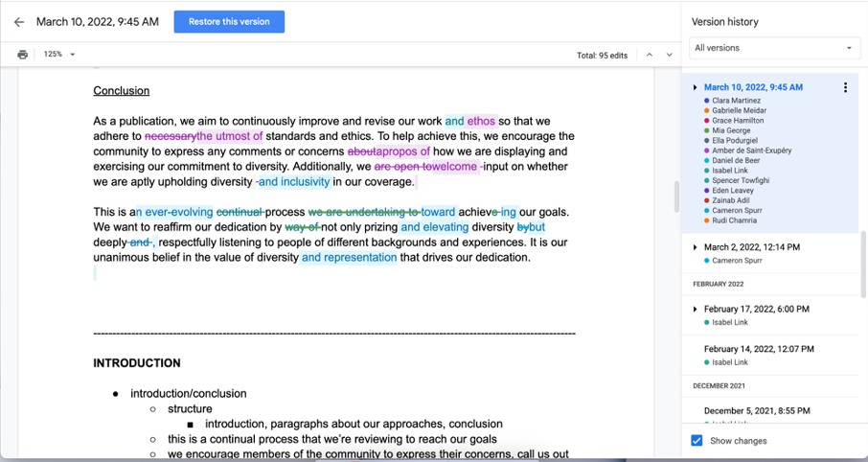
Task: Click editor name Amber de Saint-Exupéry
Action: (752, 150)
